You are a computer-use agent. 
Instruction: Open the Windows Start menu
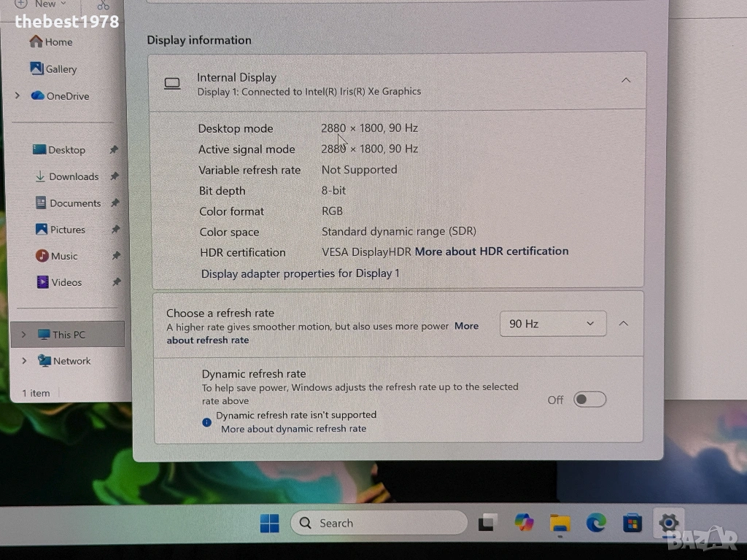(x=269, y=523)
